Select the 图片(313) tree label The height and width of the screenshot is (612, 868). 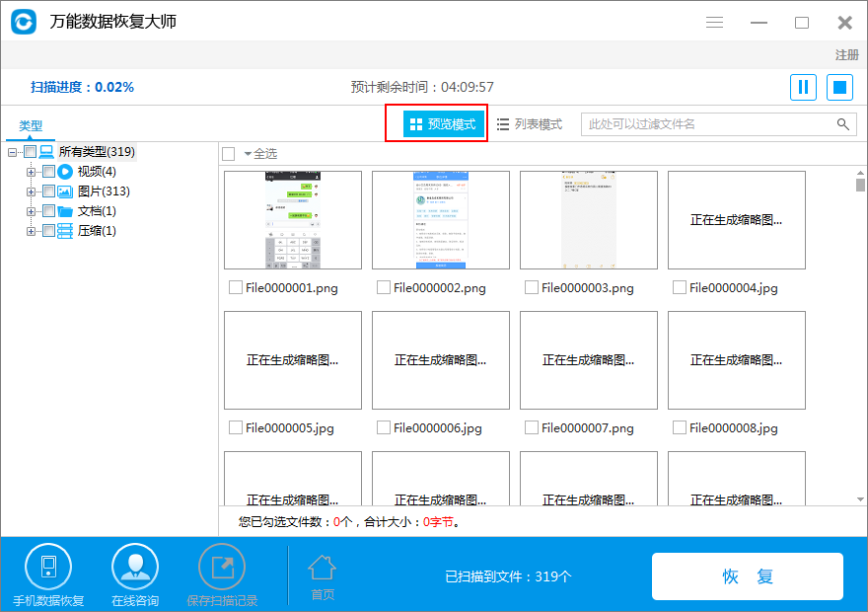[105, 191]
